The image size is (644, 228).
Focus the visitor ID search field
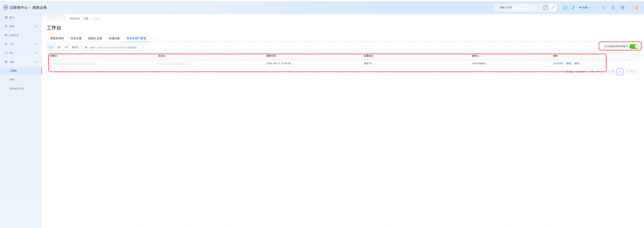pos(112,47)
